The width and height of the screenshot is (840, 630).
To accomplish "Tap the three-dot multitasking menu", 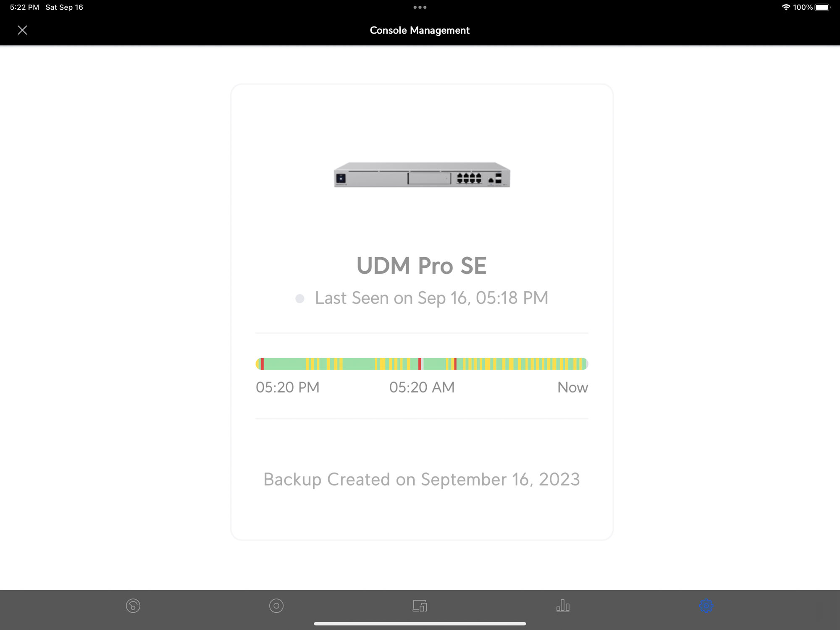I will pos(420,7).
